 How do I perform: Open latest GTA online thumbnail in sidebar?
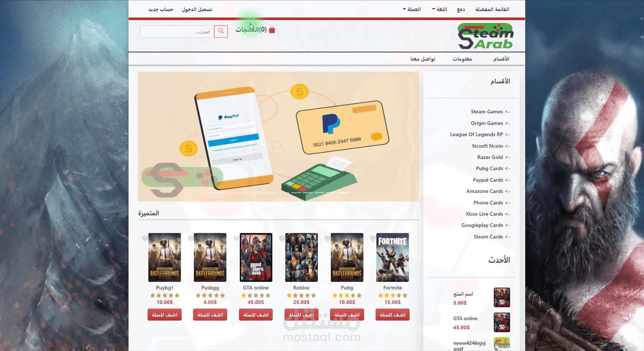point(502,322)
